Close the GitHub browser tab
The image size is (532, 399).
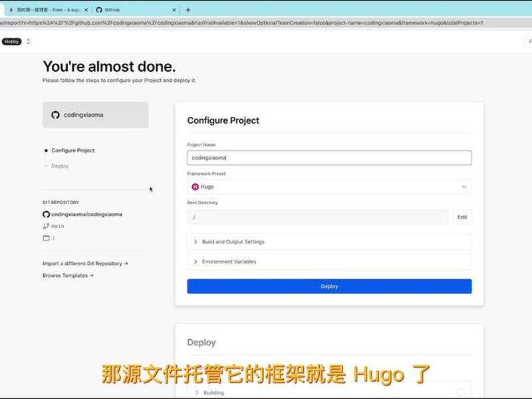[174, 10]
